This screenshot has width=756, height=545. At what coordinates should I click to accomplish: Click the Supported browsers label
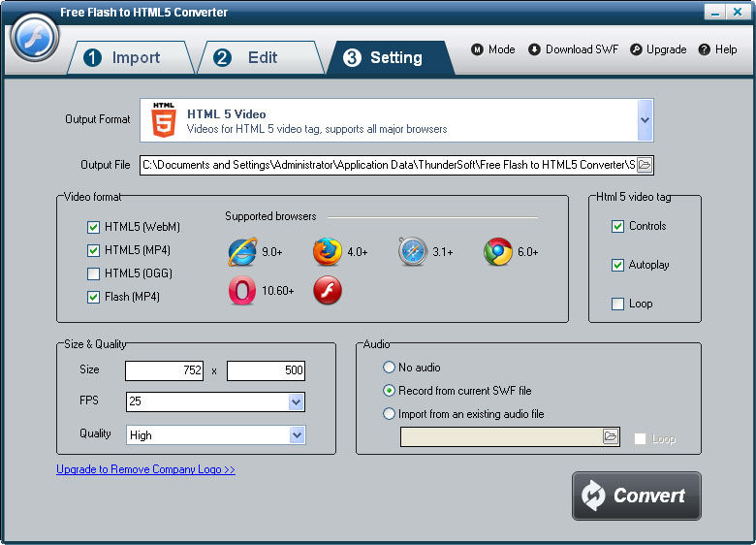click(270, 216)
